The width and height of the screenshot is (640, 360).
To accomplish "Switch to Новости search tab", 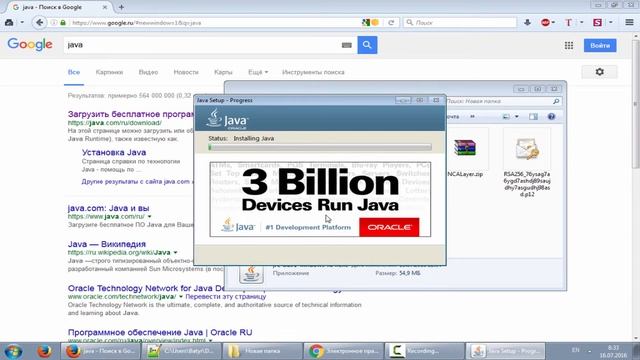I will pyautogui.click(x=186, y=72).
